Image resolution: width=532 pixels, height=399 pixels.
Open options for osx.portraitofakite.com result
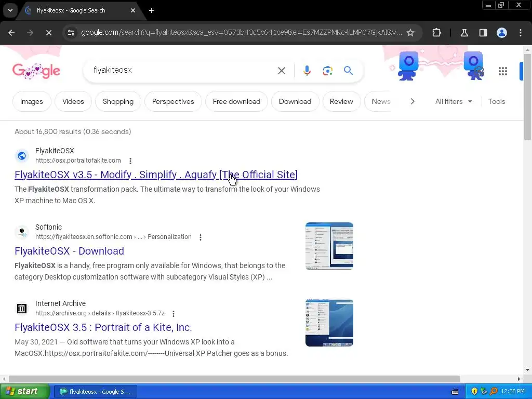coord(130,161)
